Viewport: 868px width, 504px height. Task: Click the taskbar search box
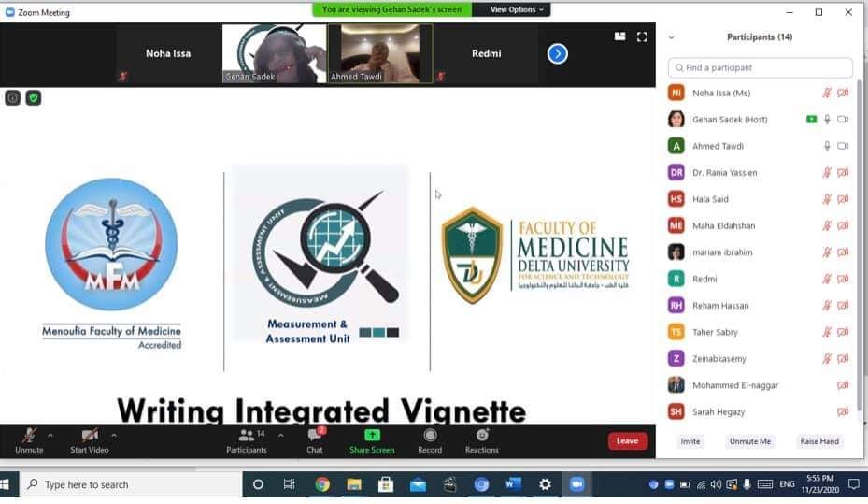[x=131, y=484]
